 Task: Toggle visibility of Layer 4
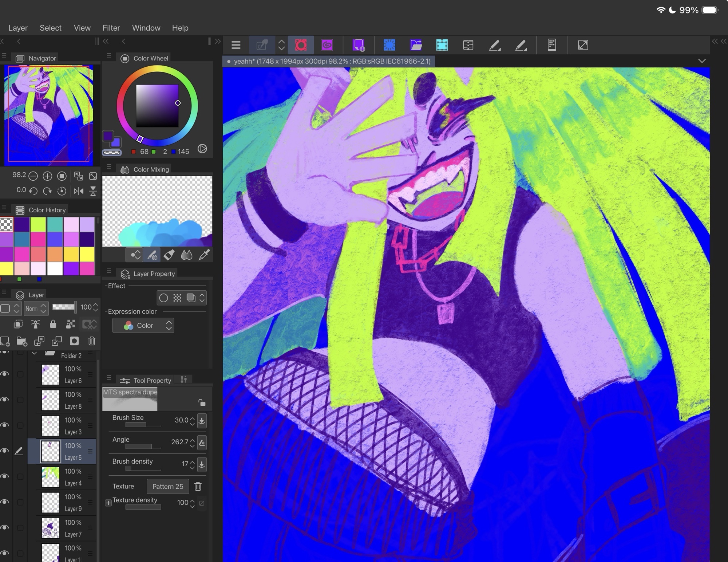(x=5, y=476)
